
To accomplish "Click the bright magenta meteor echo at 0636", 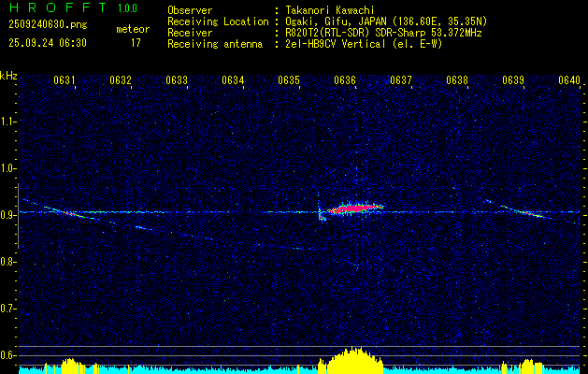I will tap(354, 209).
